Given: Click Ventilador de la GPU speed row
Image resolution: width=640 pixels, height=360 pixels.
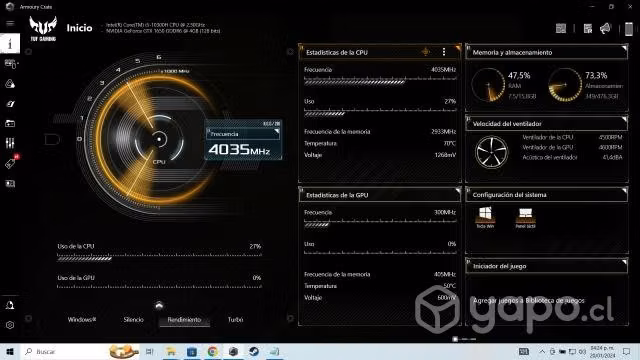Looking at the screenshot, I should 572,147.
